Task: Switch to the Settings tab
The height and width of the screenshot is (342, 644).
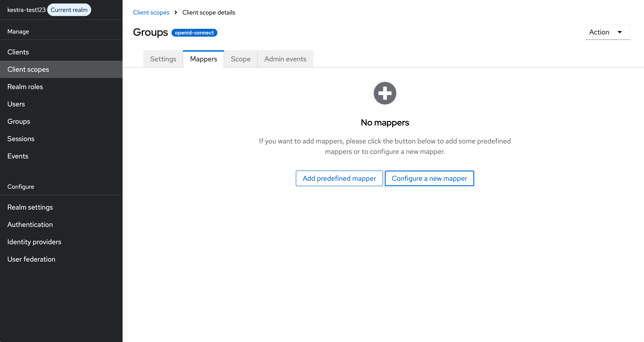Action: [x=163, y=59]
